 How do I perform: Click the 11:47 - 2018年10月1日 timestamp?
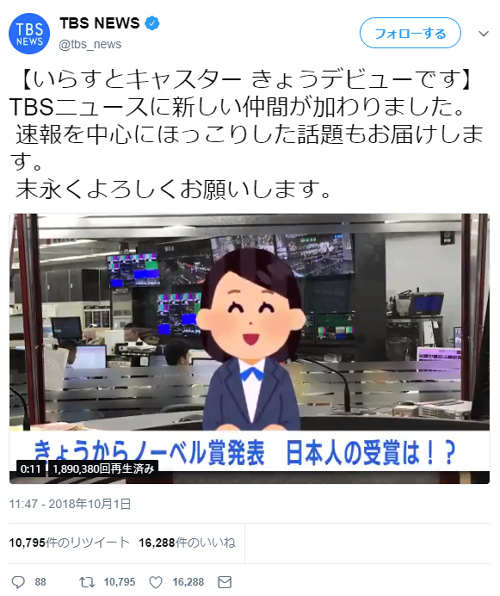pyautogui.click(x=70, y=504)
